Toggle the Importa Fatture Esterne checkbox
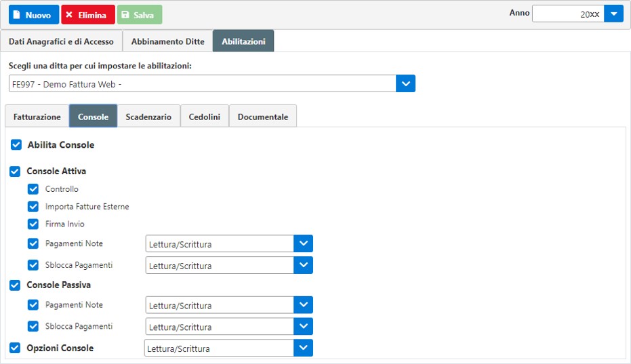The image size is (631, 364). point(33,207)
